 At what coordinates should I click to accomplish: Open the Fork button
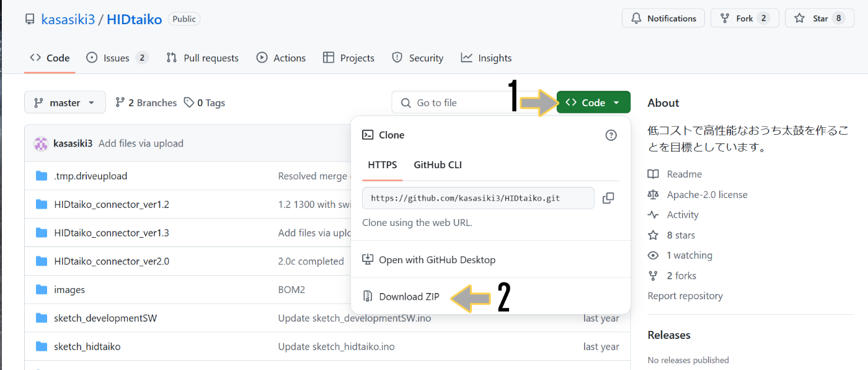tap(745, 19)
